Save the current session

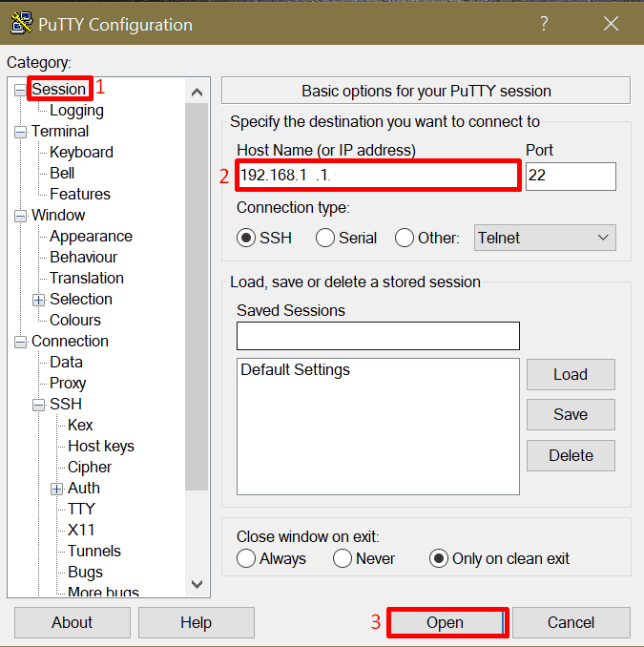(x=571, y=415)
